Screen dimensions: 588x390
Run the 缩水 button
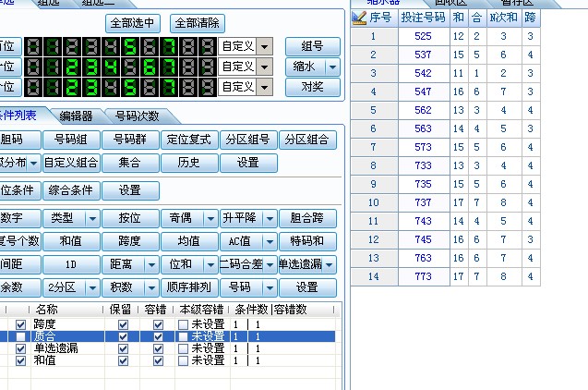point(304,67)
